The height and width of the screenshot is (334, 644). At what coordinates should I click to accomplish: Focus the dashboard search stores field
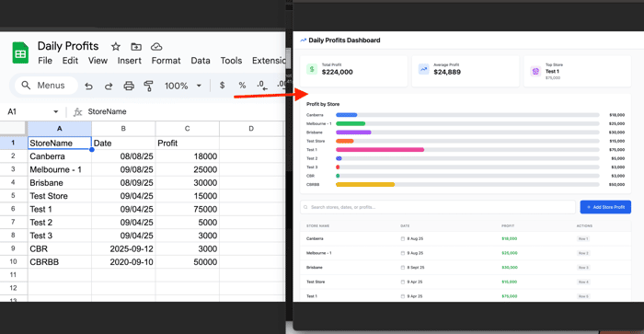437,207
